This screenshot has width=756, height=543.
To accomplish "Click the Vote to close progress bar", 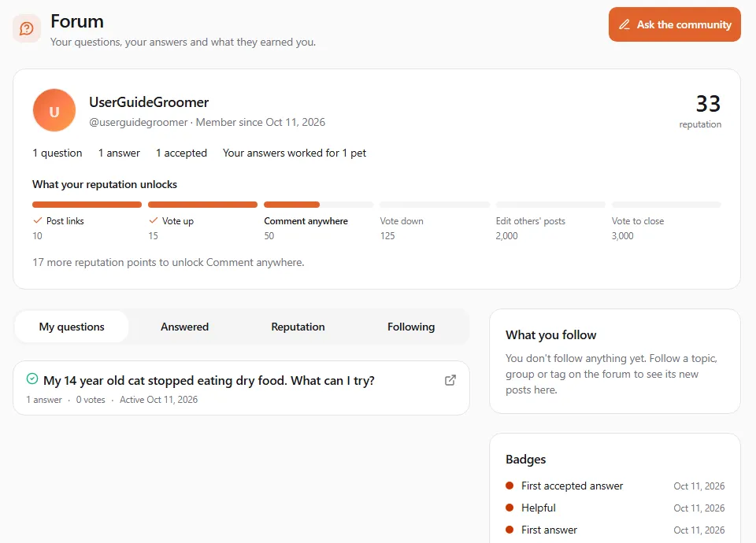I will [x=666, y=205].
